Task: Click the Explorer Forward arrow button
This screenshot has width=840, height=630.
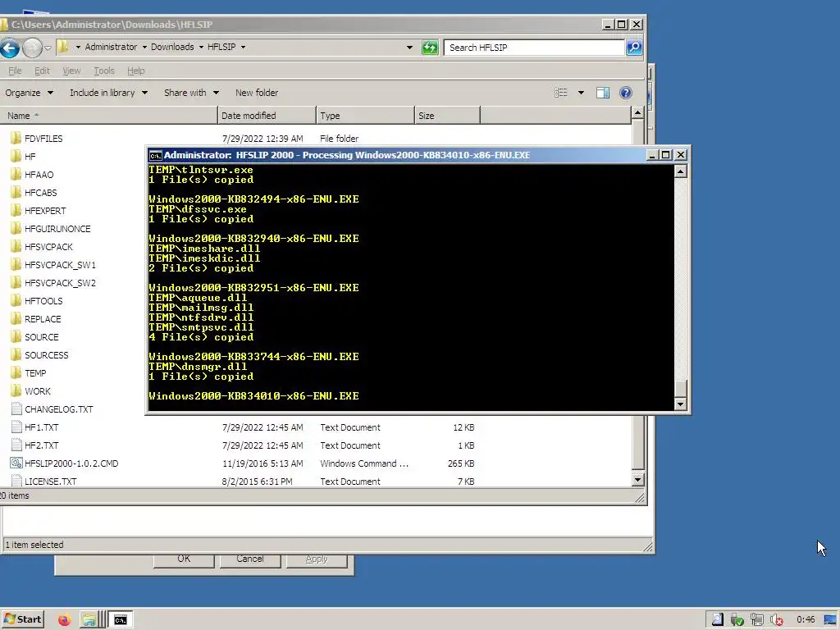Action: click(32, 48)
